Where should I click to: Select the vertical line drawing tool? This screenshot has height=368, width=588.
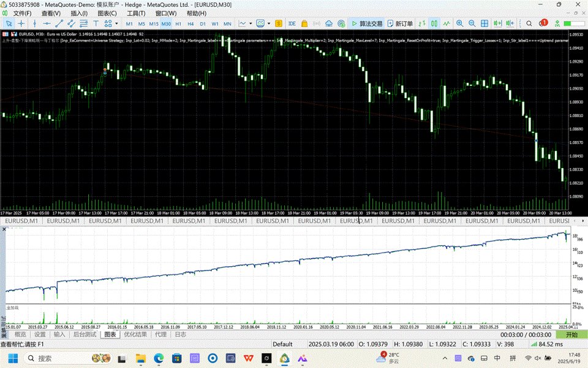34,23
